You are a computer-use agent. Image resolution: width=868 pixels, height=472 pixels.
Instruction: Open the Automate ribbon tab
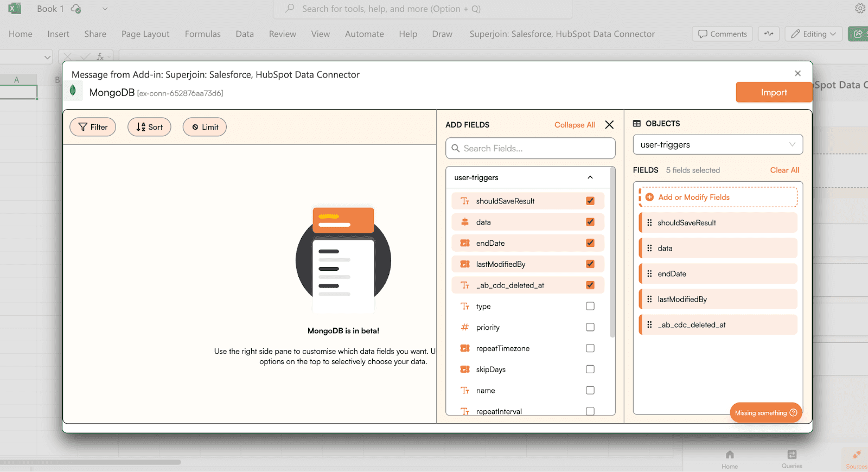(x=364, y=34)
